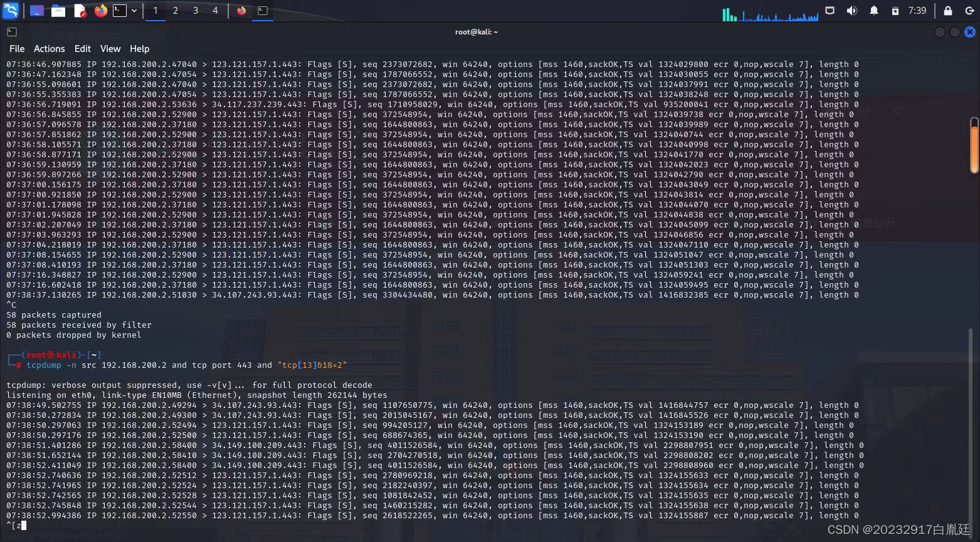Minimize the root@kali terminal window
The height and width of the screenshot is (542, 980).
point(939,32)
